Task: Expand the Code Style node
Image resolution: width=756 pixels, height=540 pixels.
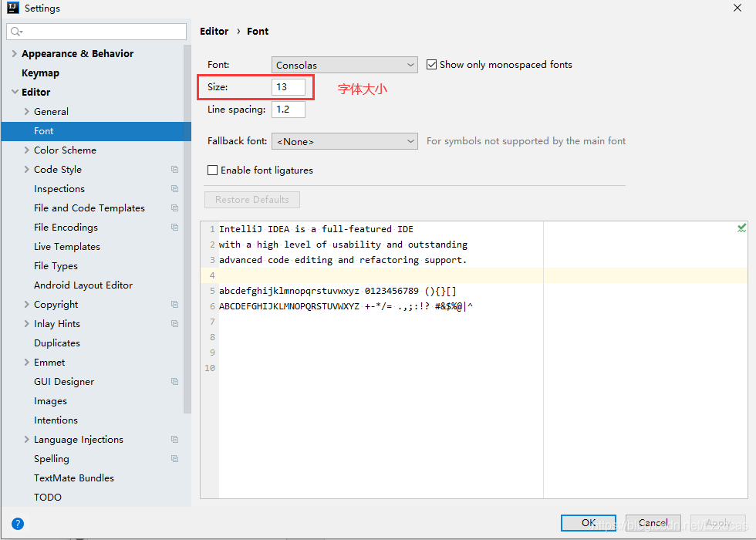Action: (x=26, y=169)
